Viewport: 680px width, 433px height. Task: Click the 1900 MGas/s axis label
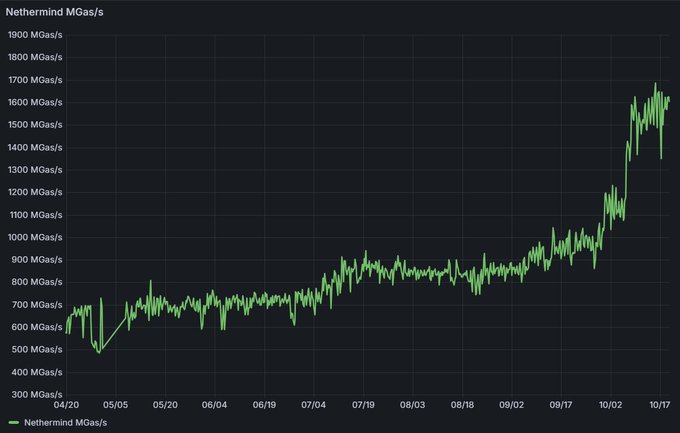click(35, 35)
